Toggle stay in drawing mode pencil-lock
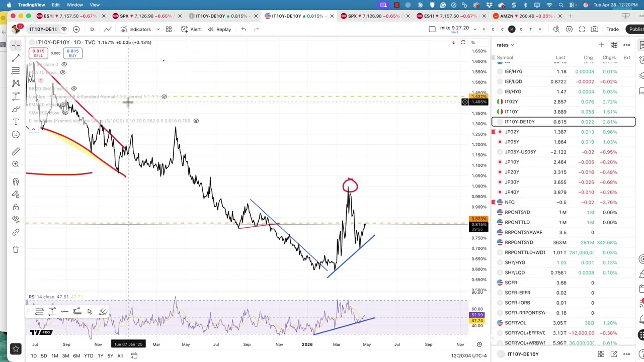The image size is (644, 362). pos(16,194)
